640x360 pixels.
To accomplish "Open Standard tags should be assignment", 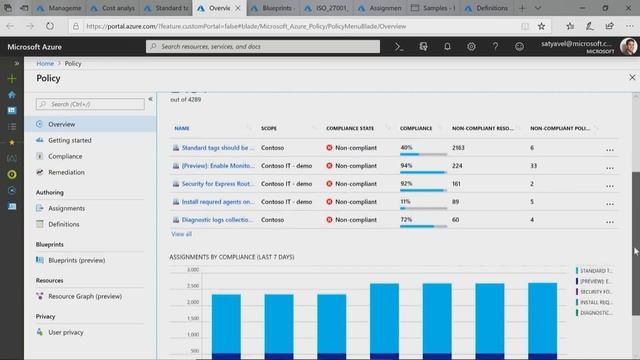I will pos(218,148).
